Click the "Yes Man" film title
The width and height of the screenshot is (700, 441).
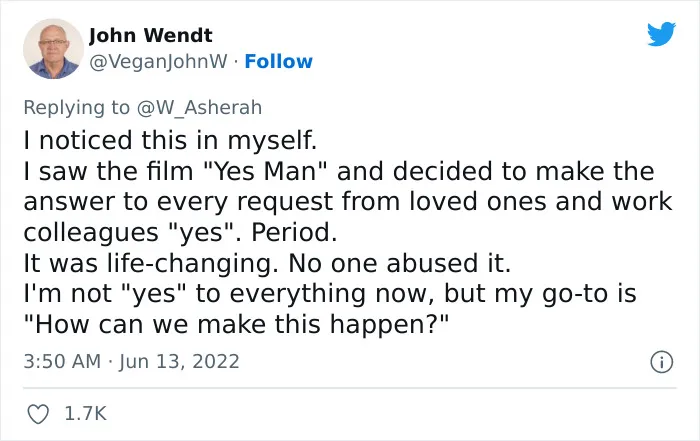coord(266,171)
